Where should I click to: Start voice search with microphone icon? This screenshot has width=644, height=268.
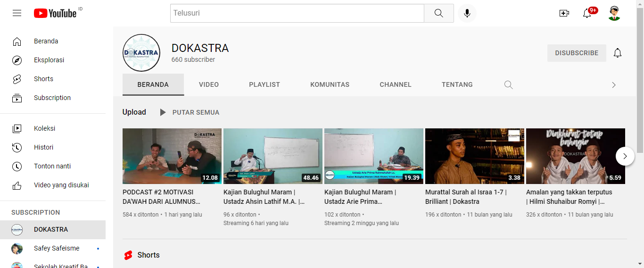(x=467, y=13)
